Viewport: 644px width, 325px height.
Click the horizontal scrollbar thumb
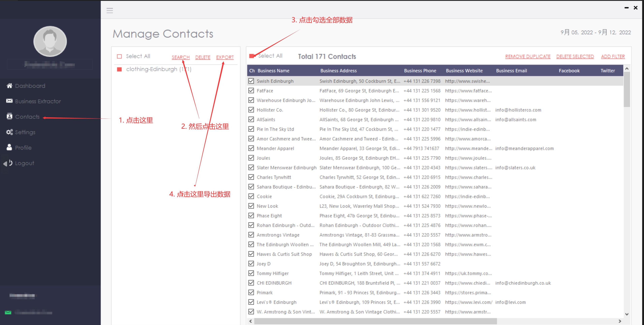(x=375, y=321)
